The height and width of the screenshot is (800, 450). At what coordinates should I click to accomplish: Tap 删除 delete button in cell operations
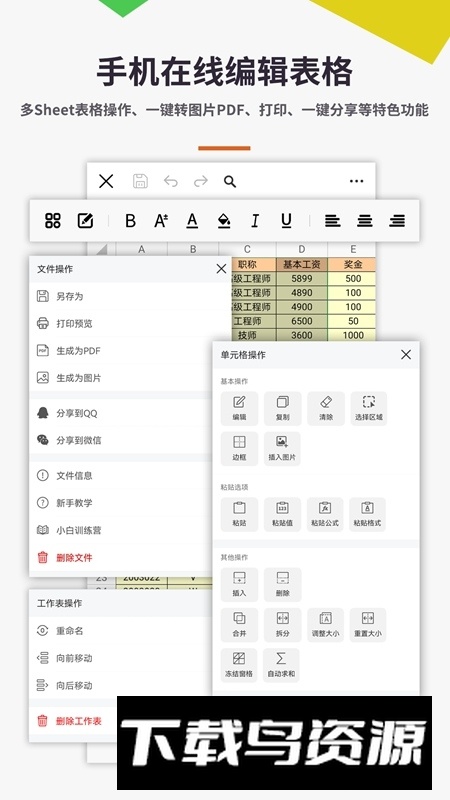pos(283,584)
